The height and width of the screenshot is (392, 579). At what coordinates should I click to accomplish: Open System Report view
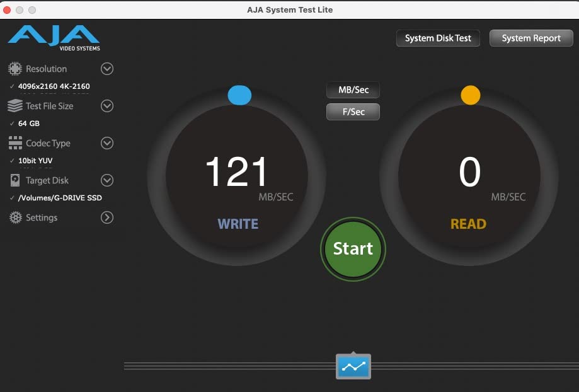tap(531, 38)
